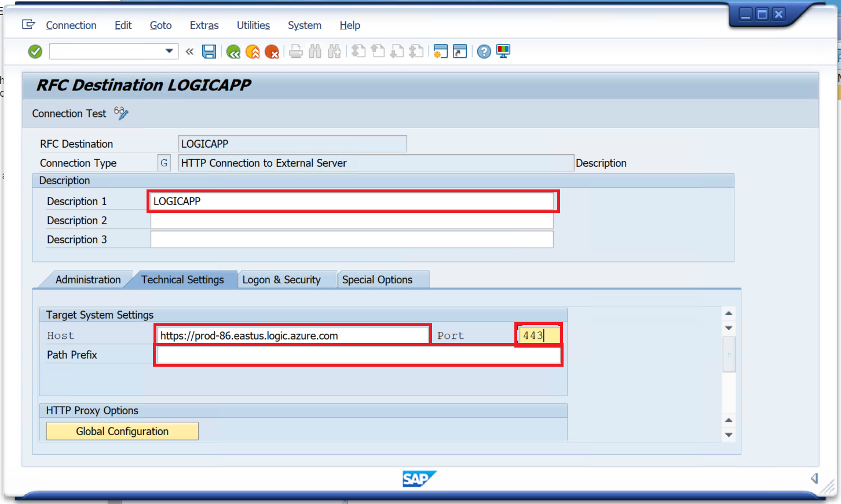Click the Connection Type field containing G

[x=164, y=163]
